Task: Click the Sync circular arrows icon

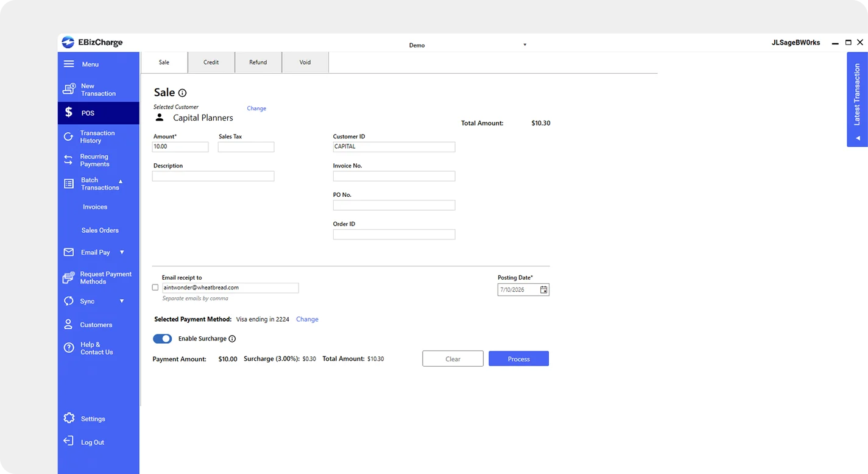Action: [68, 301]
